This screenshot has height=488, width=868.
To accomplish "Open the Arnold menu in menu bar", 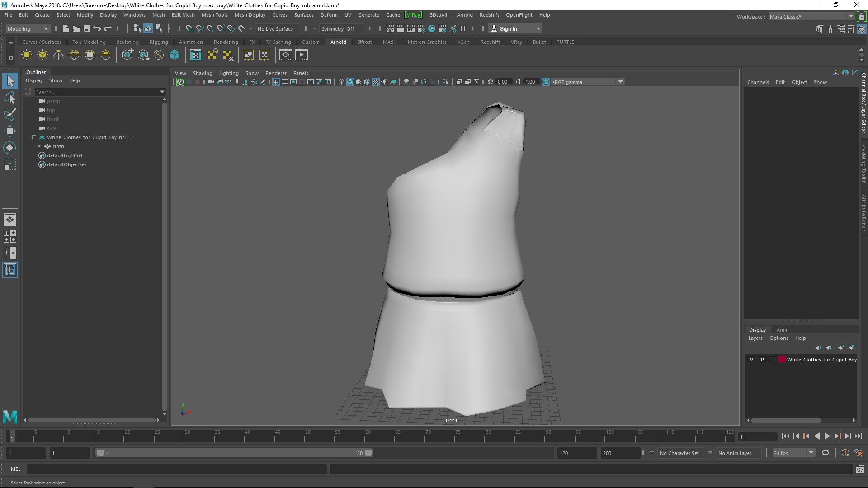I will point(465,15).
